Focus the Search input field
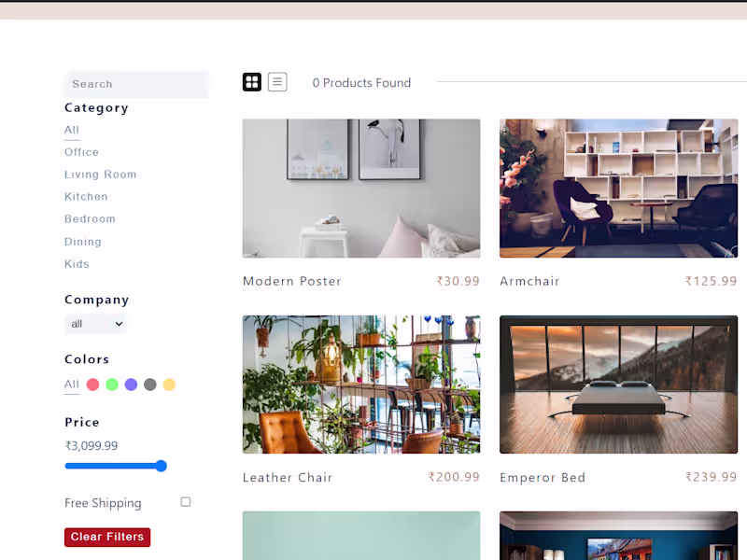Viewport: 747px width, 560px height. [x=136, y=84]
